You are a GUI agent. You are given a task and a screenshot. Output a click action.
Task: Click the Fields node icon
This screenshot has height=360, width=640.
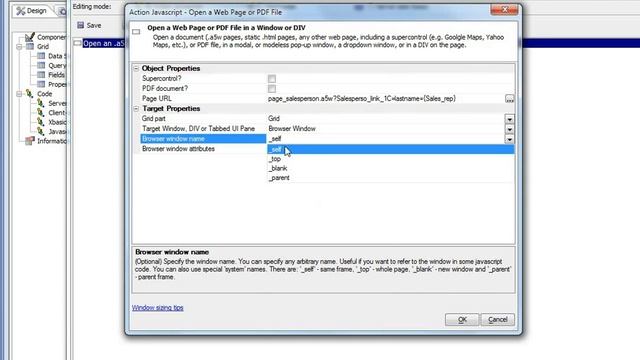[41, 75]
